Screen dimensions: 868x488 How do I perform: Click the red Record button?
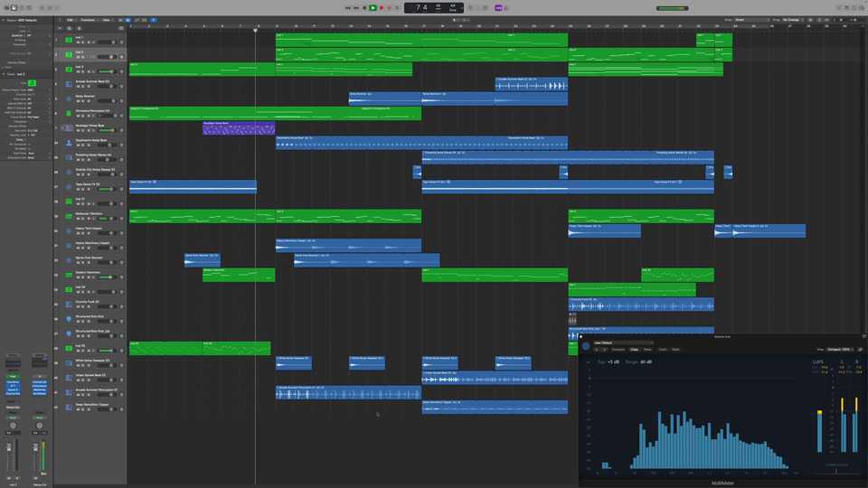pyautogui.click(x=381, y=8)
